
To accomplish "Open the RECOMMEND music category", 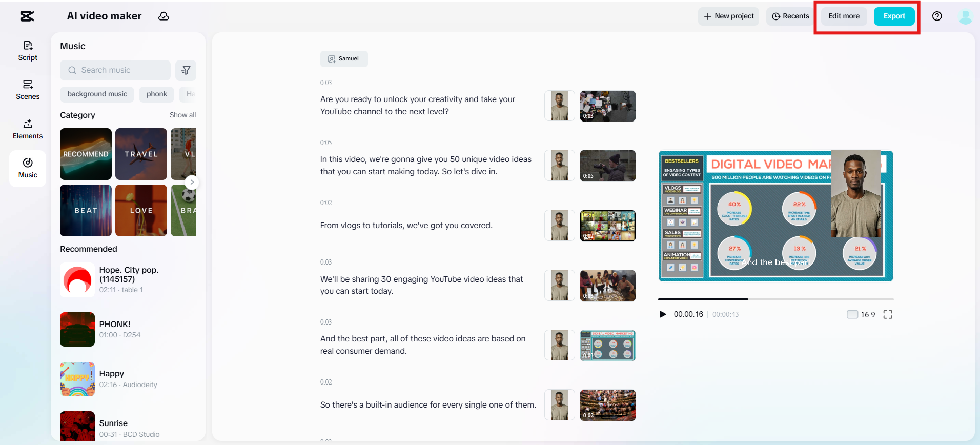I will point(86,154).
